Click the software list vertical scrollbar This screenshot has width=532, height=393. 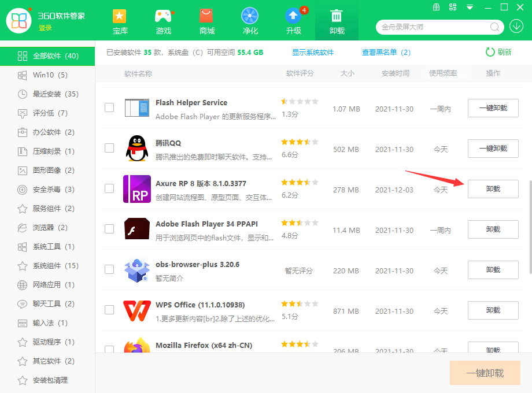pyautogui.click(x=530, y=227)
